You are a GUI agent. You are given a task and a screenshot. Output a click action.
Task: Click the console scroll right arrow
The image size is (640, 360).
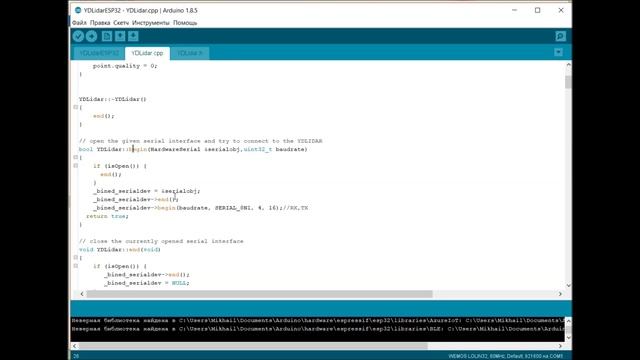pyautogui.click(x=560, y=346)
